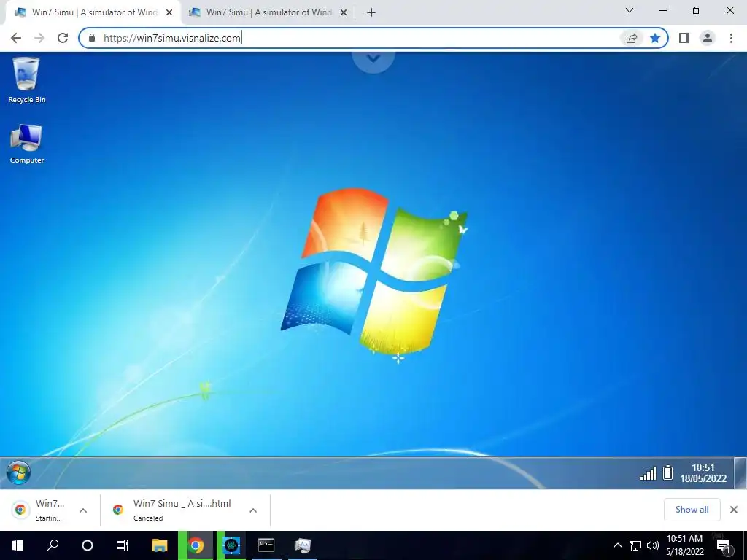View site information lock icon
Viewport: 747px width, 560px height.
[x=92, y=38]
